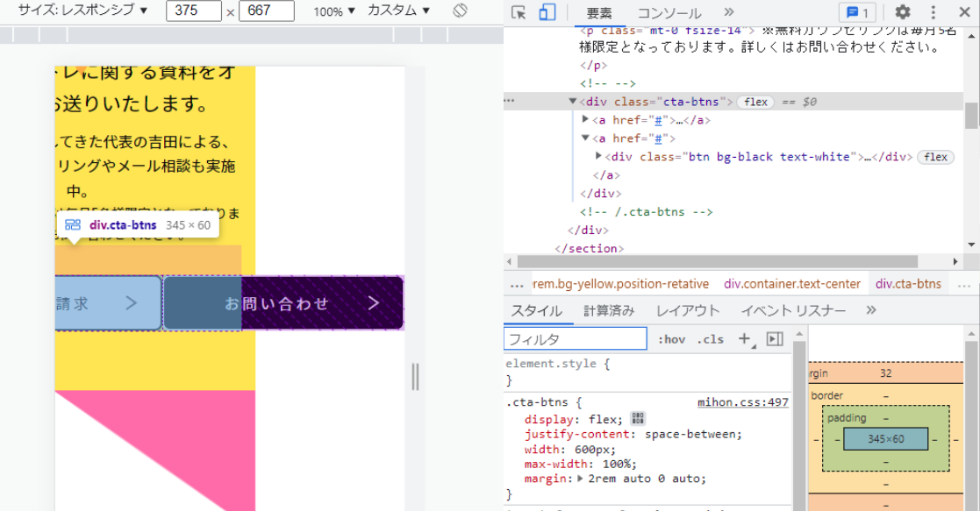Select the レイアウト tab
Viewport: 980px width, 511px height.
pos(688,310)
